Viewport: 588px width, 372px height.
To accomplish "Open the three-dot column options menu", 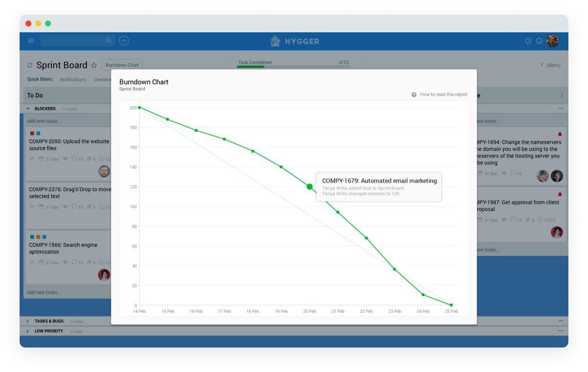I will [562, 95].
